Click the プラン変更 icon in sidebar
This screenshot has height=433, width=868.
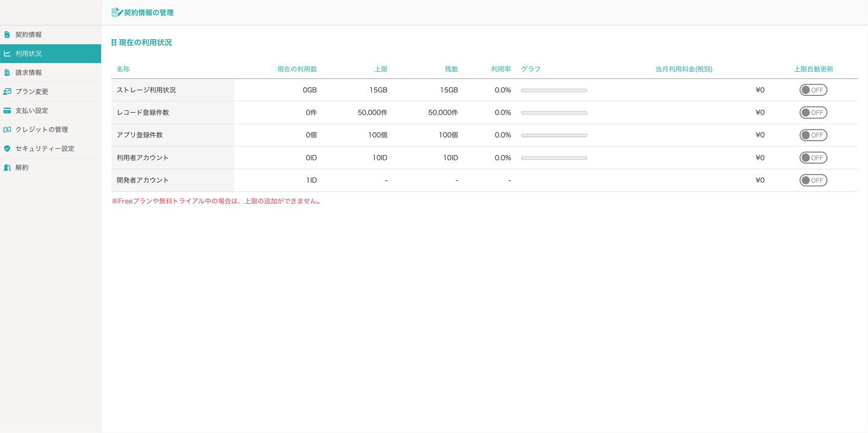pyautogui.click(x=7, y=92)
